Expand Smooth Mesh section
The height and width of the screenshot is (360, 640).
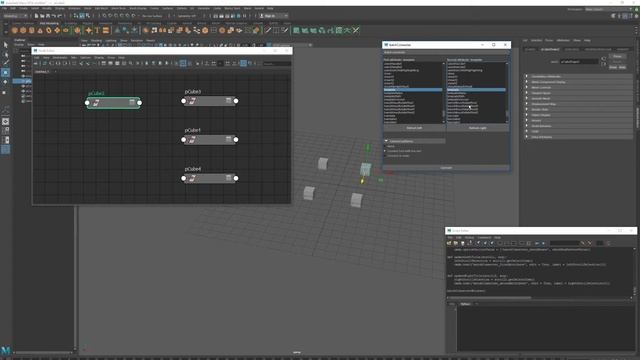(578, 98)
